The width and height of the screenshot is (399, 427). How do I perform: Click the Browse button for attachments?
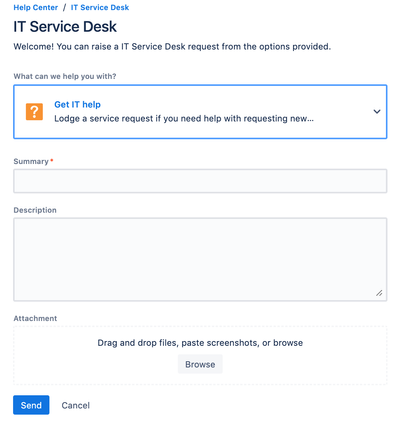(x=200, y=364)
